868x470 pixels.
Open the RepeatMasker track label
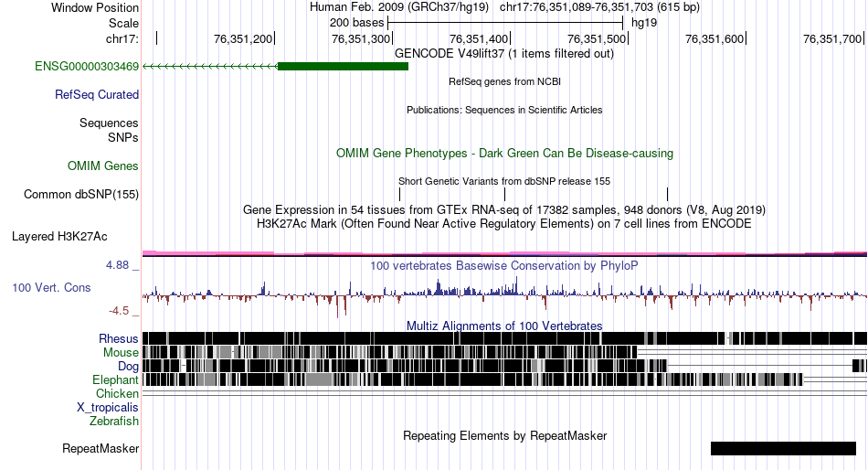(101, 448)
